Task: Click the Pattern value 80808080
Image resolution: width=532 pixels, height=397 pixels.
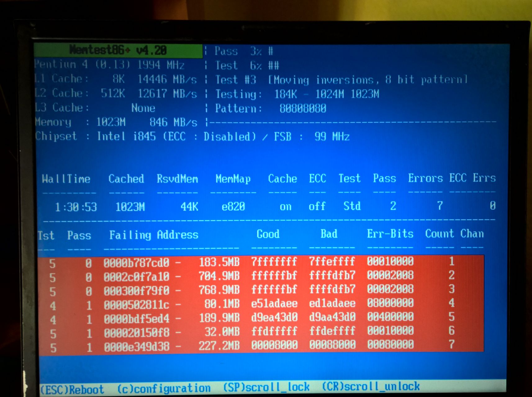Action: [303, 109]
